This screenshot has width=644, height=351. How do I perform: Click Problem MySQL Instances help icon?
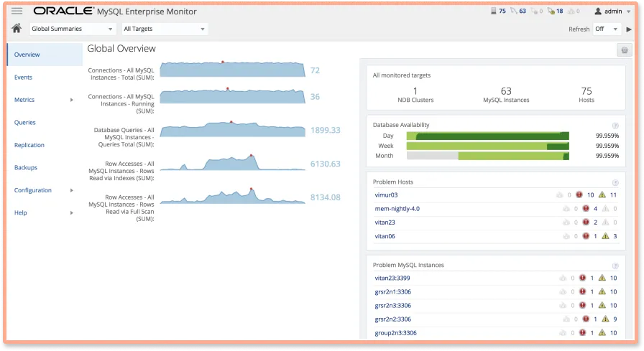[615, 266]
